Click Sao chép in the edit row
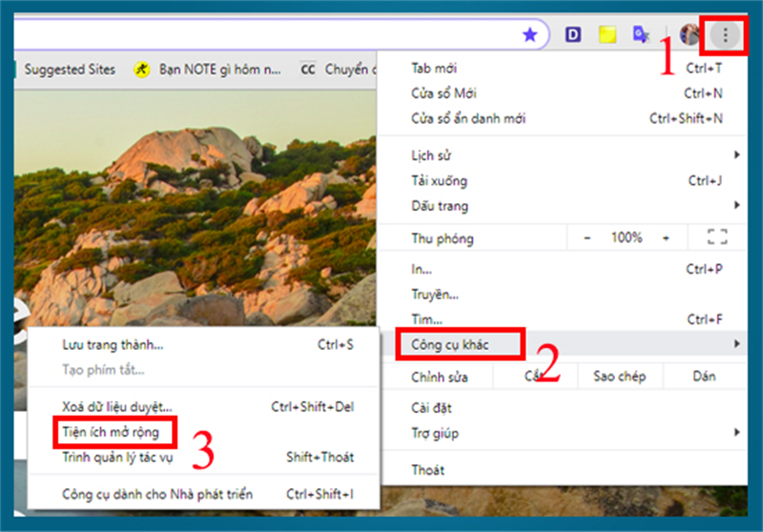The width and height of the screenshot is (763, 532). coord(619,376)
